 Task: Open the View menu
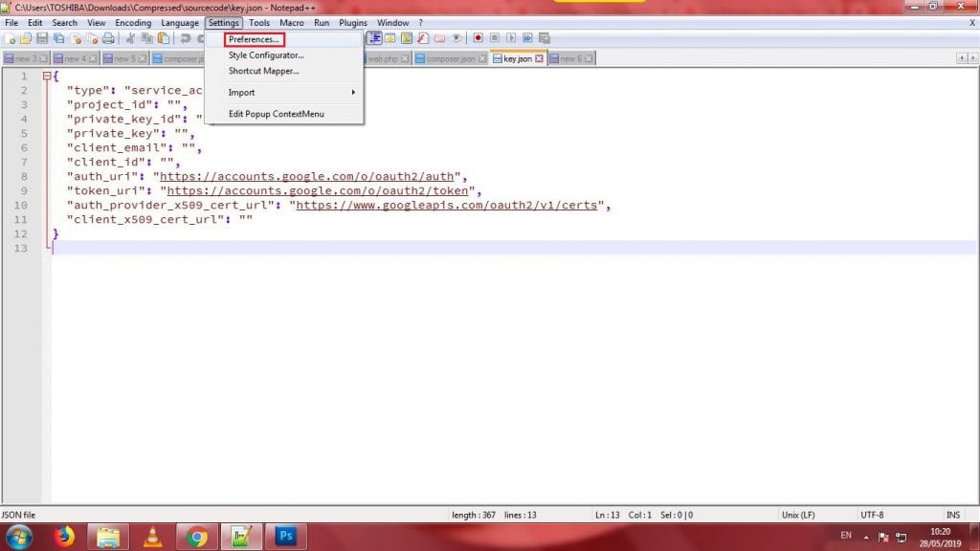[96, 23]
